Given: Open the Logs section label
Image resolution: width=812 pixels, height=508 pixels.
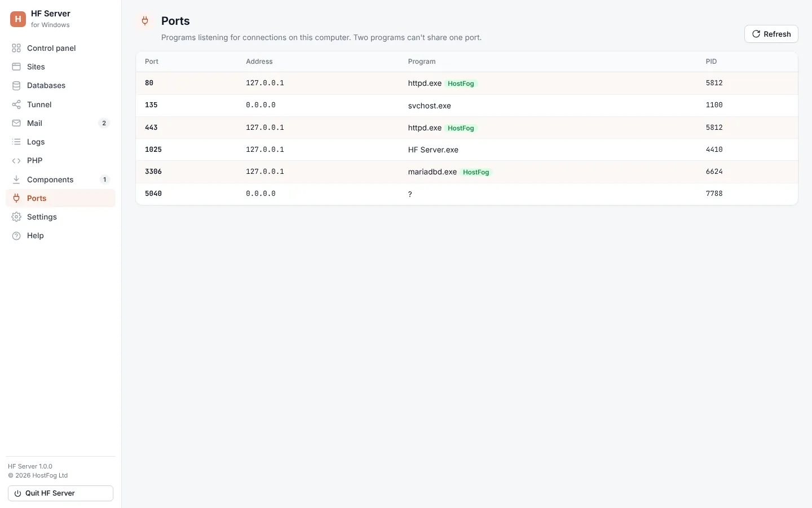Looking at the screenshot, I should click(36, 142).
